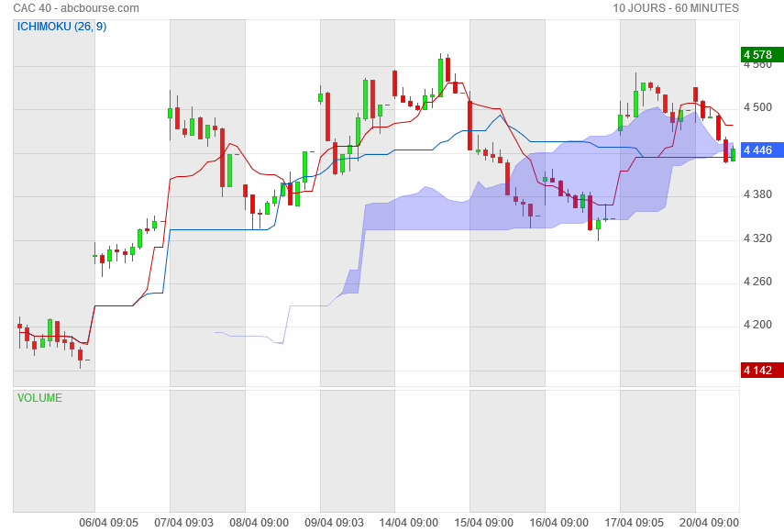This screenshot has height=532, width=784.
Task: Click the VOLUME panel label
Action: [39, 398]
